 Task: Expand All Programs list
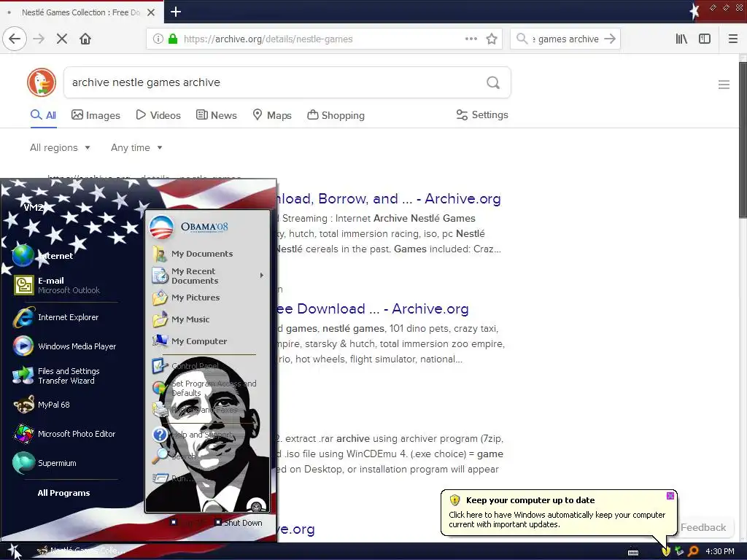click(64, 493)
